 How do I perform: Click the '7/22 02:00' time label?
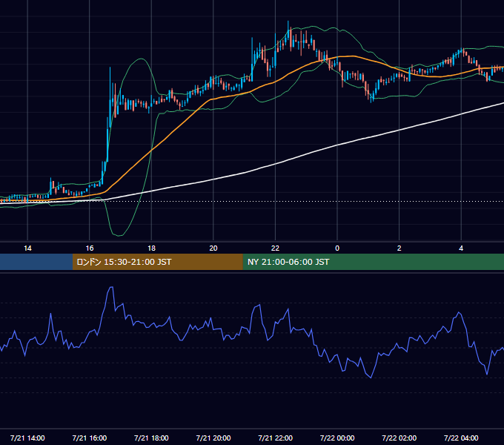pyautogui.click(x=399, y=438)
